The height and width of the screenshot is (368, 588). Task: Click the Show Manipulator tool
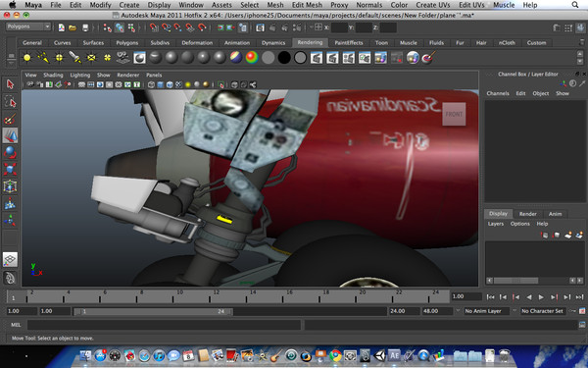tap(10, 221)
